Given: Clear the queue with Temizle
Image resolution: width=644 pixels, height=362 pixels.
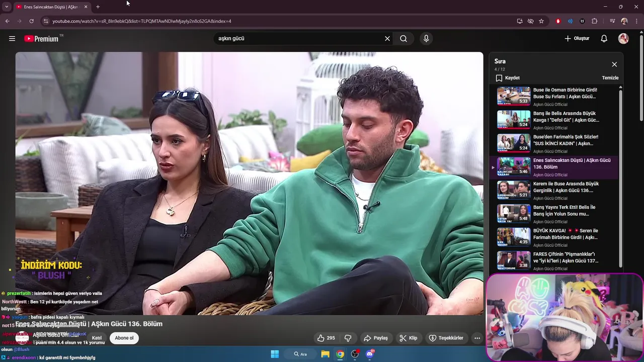Looking at the screenshot, I should click(x=610, y=78).
